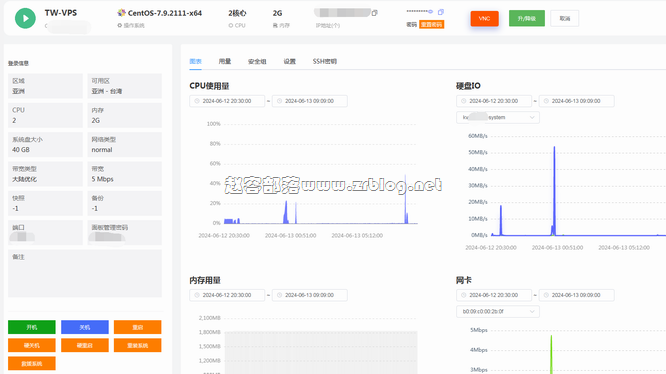
Task: Click the clock icon in the CPU end date field
Action: (x=279, y=101)
